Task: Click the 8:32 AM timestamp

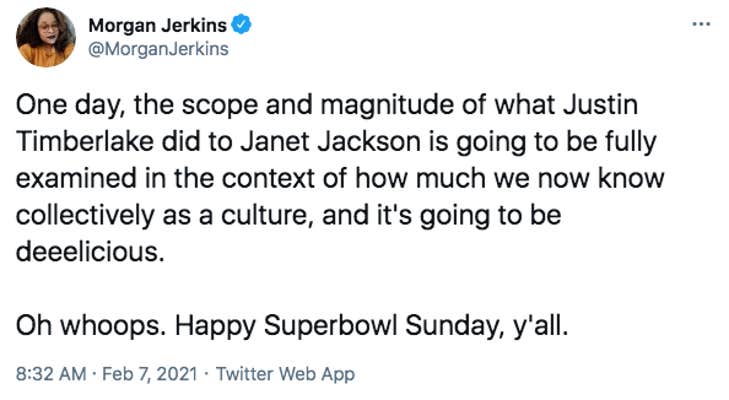Action: (51, 374)
